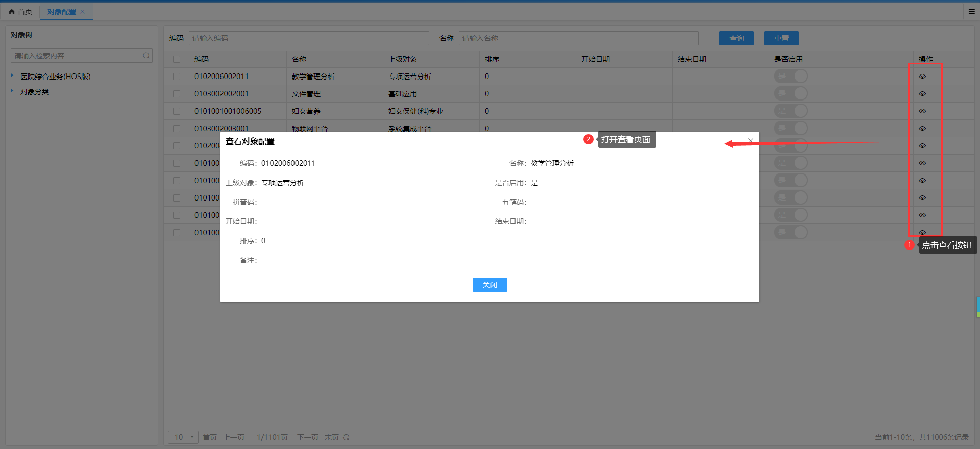This screenshot has width=980, height=449.
Task: Select all rows with header checkbox
Action: pos(177,59)
